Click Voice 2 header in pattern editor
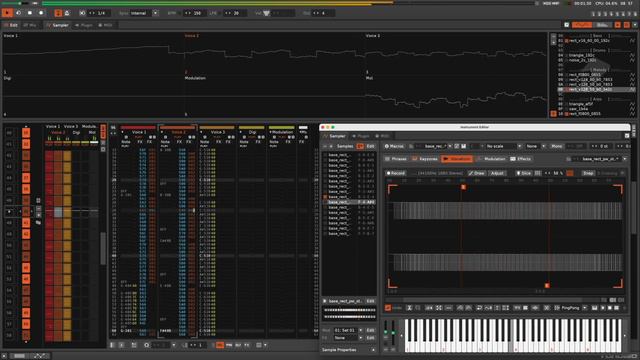 pos(178,132)
